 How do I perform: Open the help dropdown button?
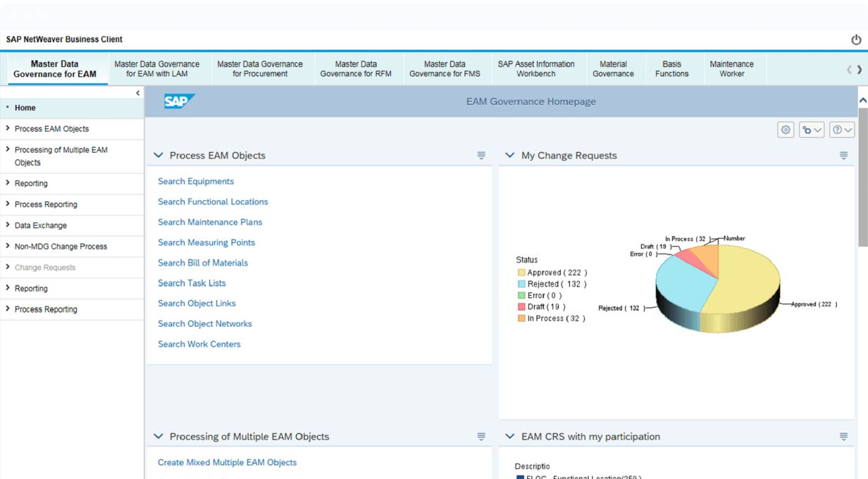coord(842,130)
